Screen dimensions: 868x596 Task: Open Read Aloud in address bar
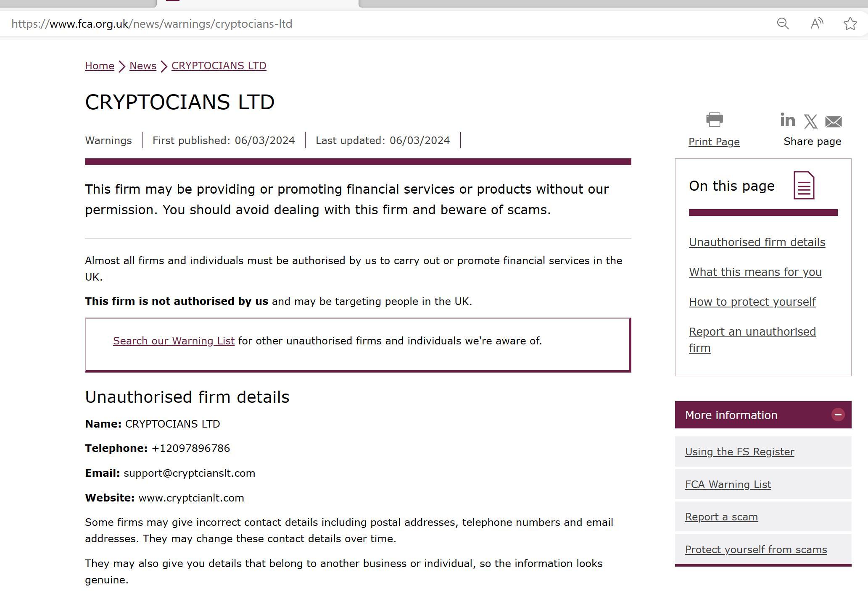click(816, 24)
